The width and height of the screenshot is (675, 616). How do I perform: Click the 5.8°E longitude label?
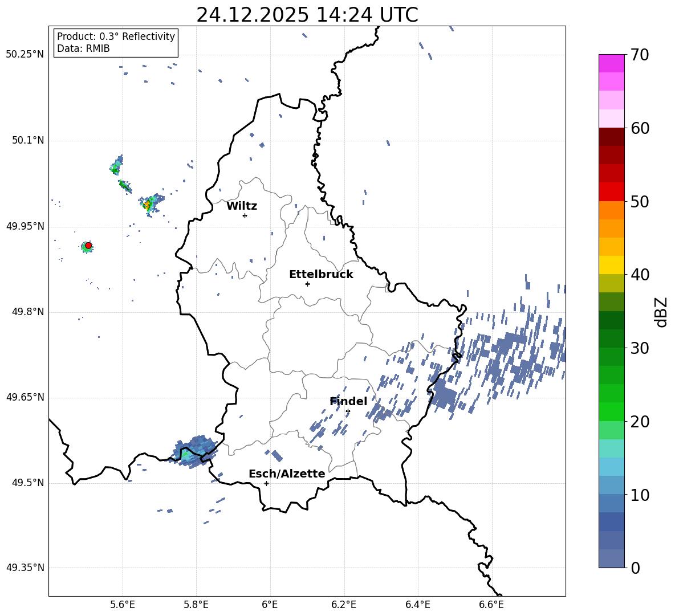pyautogui.click(x=196, y=605)
